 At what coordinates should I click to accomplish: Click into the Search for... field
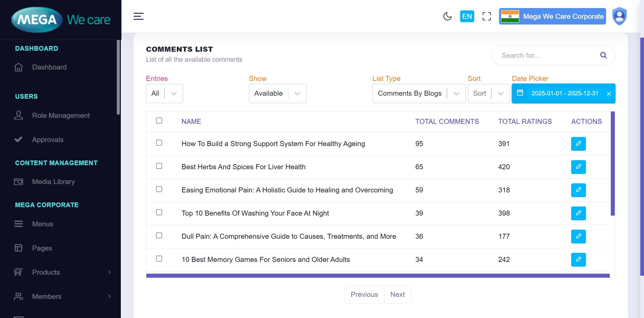coord(547,55)
